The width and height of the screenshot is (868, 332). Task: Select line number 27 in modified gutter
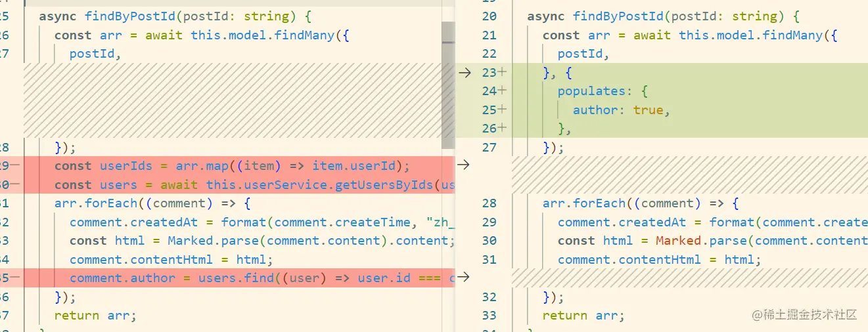pyautogui.click(x=490, y=148)
